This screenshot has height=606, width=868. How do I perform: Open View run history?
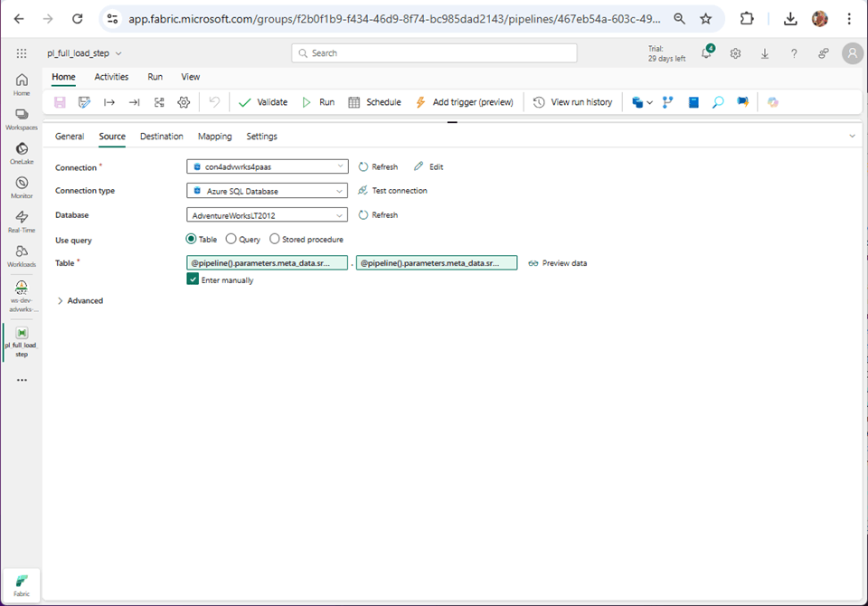(573, 102)
